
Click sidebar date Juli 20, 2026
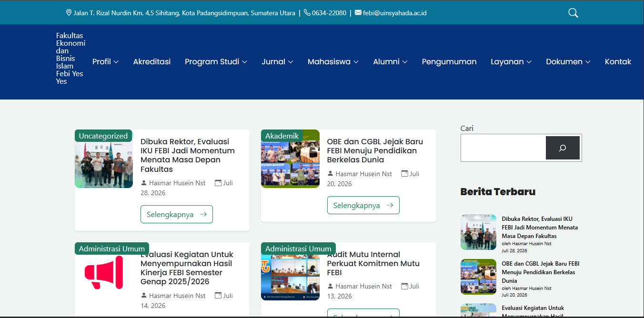coord(514,295)
